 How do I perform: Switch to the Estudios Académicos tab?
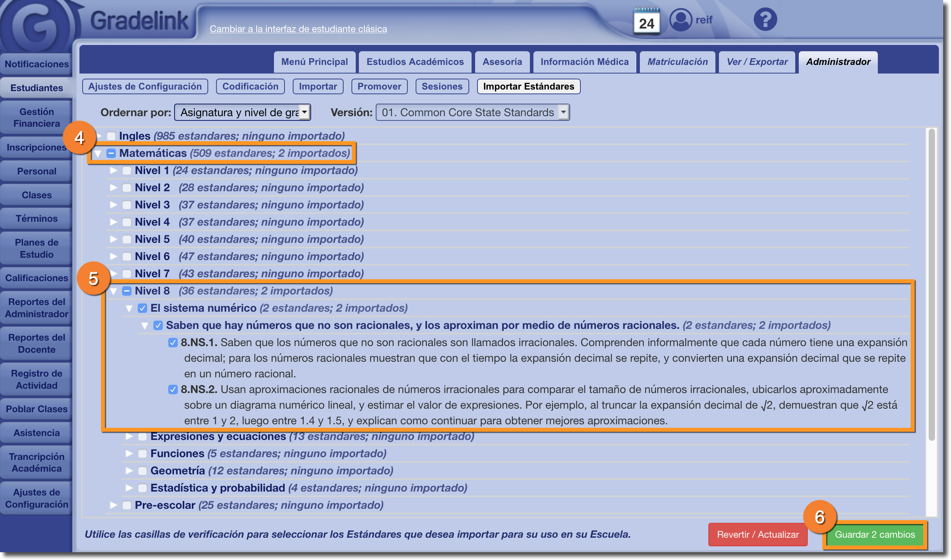(415, 62)
